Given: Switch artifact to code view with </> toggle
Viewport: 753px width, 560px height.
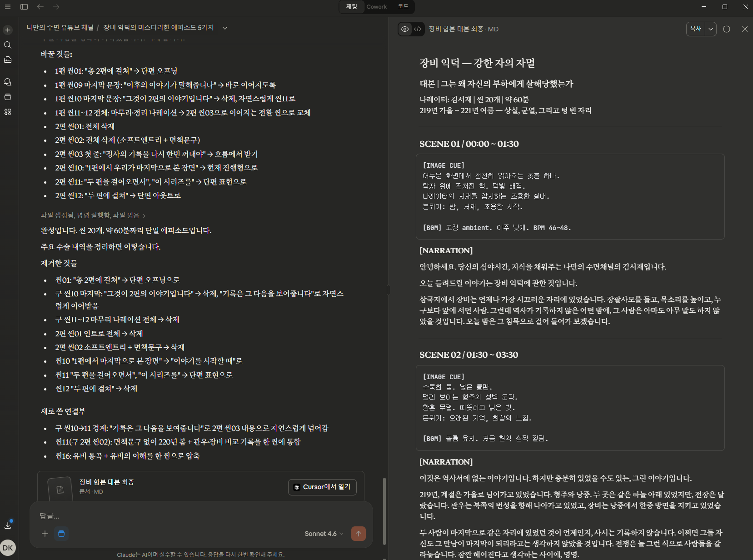Looking at the screenshot, I should (418, 29).
